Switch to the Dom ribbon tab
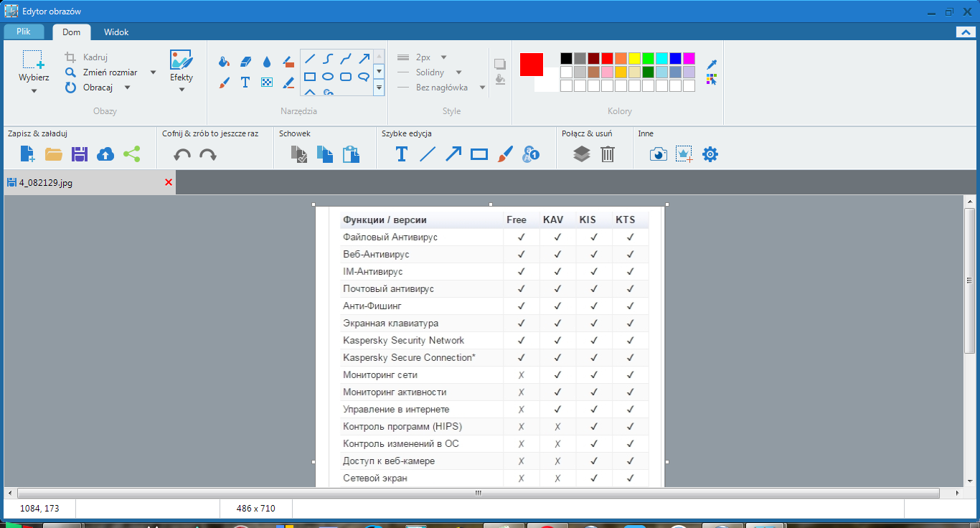The width and height of the screenshot is (980, 528). [72, 32]
